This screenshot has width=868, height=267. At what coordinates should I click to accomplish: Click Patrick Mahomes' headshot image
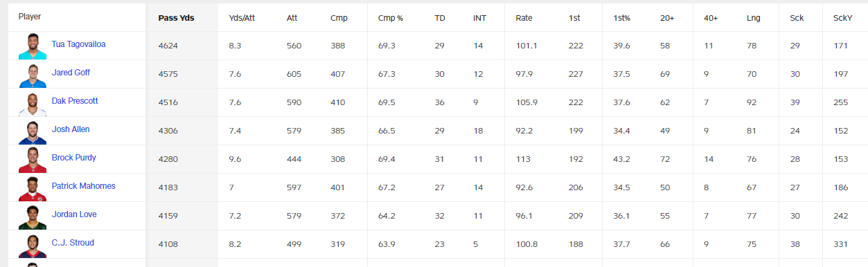click(32, 188)
